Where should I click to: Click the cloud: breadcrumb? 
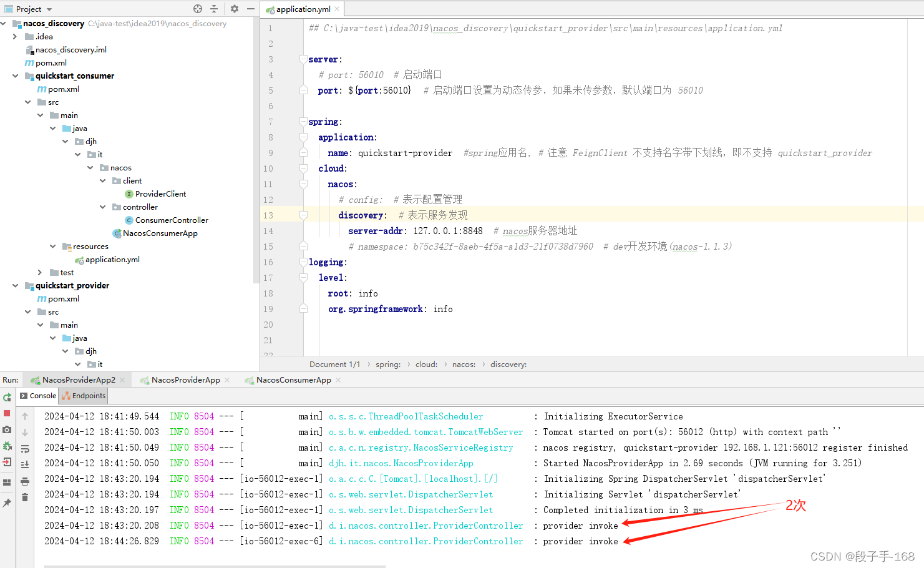[x=426, y=365]
